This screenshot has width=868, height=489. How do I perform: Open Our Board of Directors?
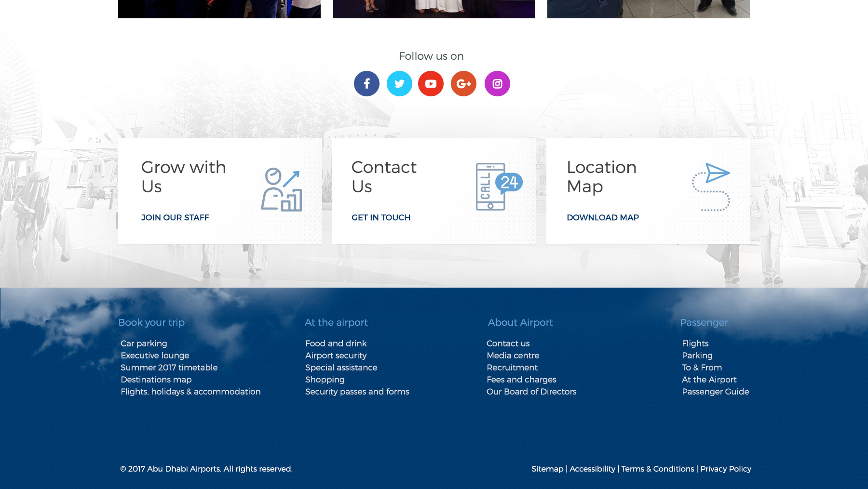[531, 392]
